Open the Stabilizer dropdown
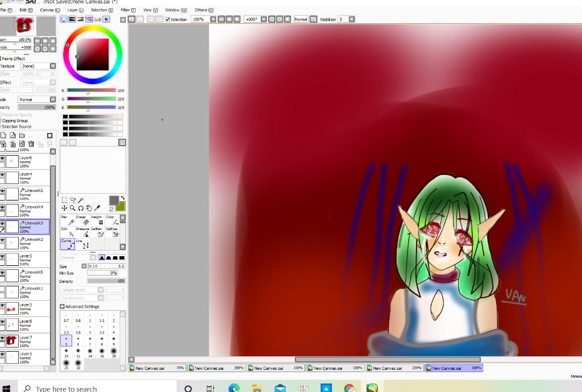 pos(351,19)
